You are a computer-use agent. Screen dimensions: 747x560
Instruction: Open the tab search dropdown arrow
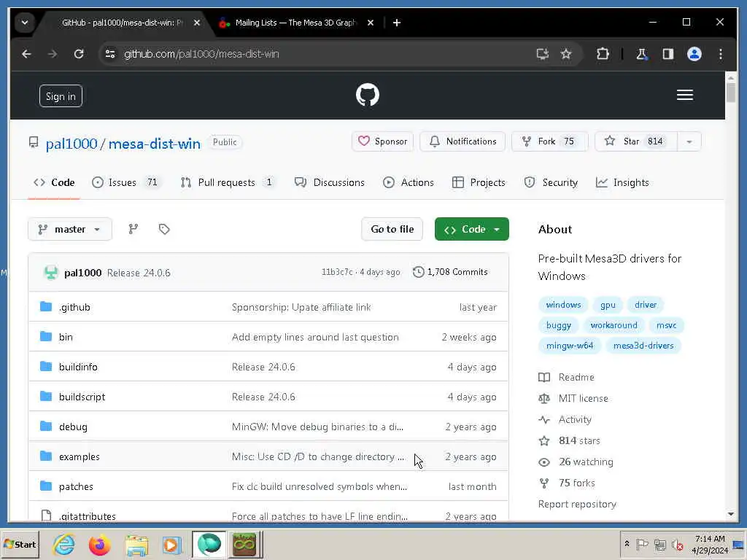[x=25, y=23]
